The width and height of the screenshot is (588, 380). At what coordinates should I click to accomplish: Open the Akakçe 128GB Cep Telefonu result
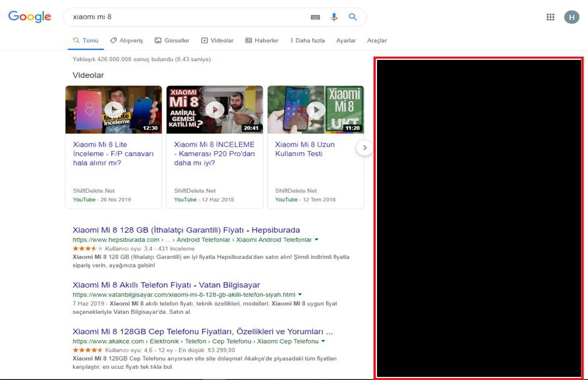tap(202, 331)
